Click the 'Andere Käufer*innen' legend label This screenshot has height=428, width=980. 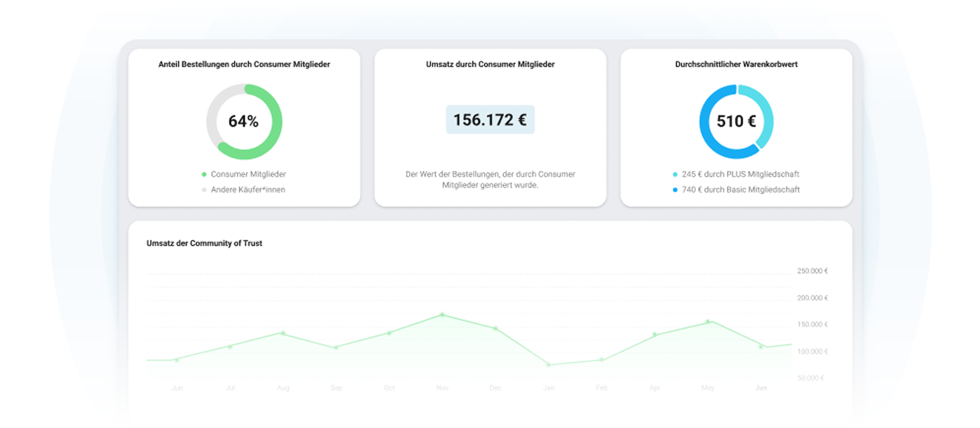pos(248,190)
